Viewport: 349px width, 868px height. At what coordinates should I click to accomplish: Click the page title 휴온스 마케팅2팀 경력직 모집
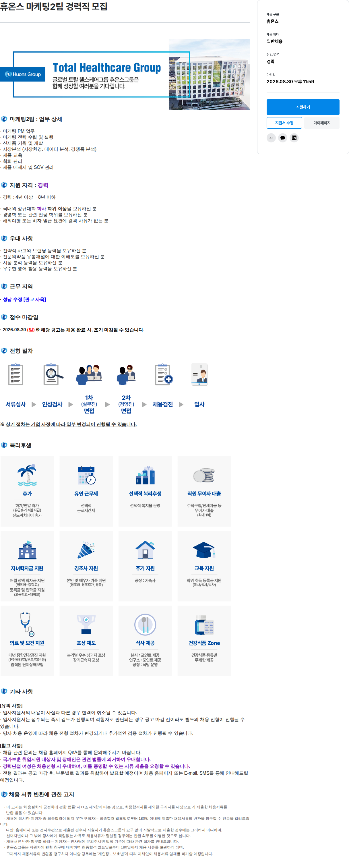coord(54,6)
